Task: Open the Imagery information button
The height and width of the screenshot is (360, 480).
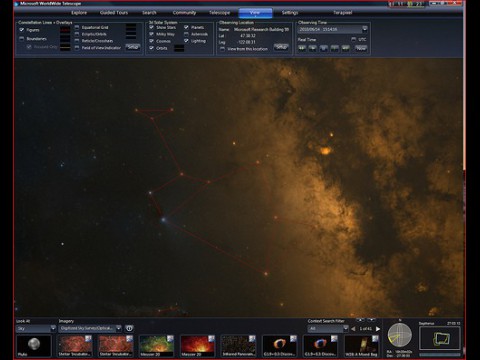Action: (129, 328)
